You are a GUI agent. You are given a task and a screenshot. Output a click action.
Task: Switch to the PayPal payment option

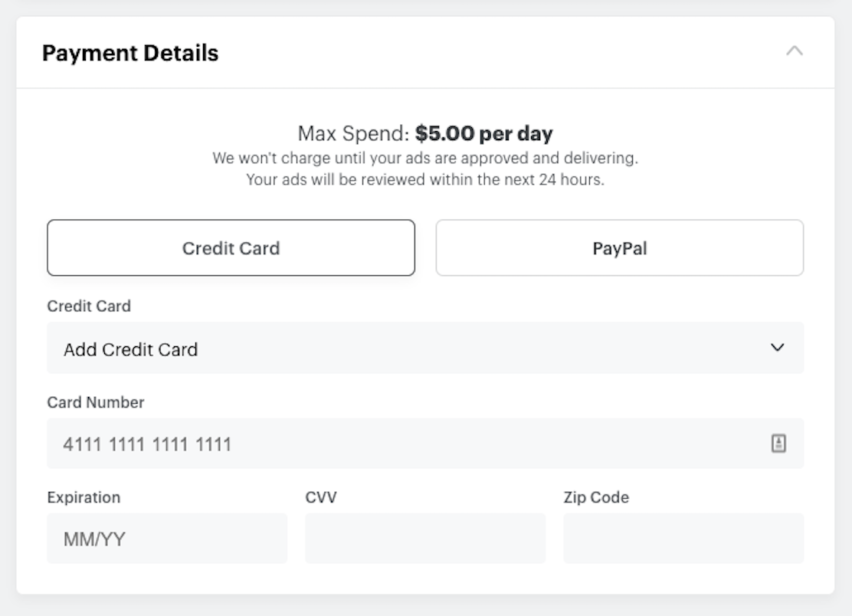click(x=619, y=247)
